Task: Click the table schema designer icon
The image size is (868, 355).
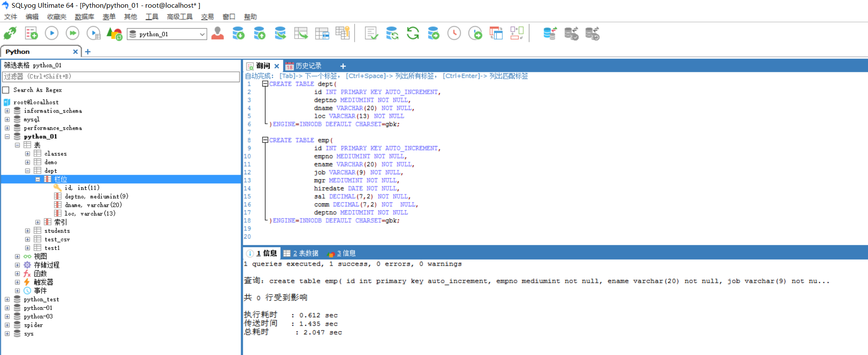Action: pos(322,33)
